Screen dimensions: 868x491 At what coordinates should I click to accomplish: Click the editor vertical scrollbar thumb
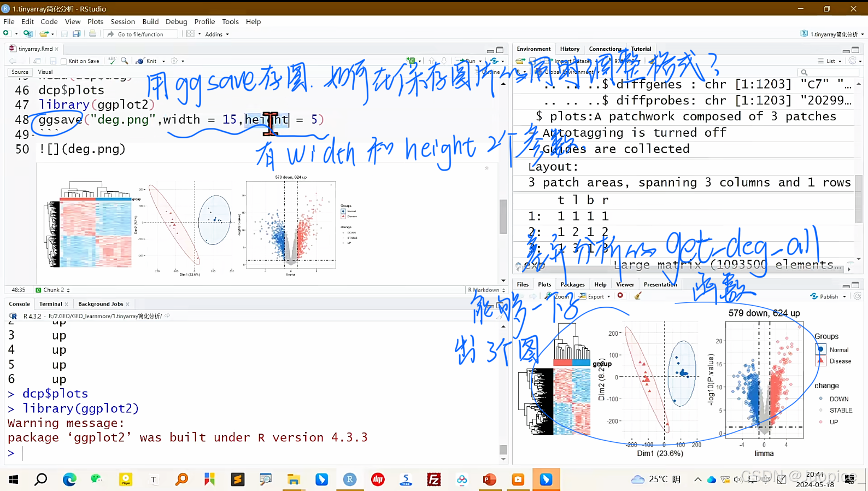(x=503, y=217)
